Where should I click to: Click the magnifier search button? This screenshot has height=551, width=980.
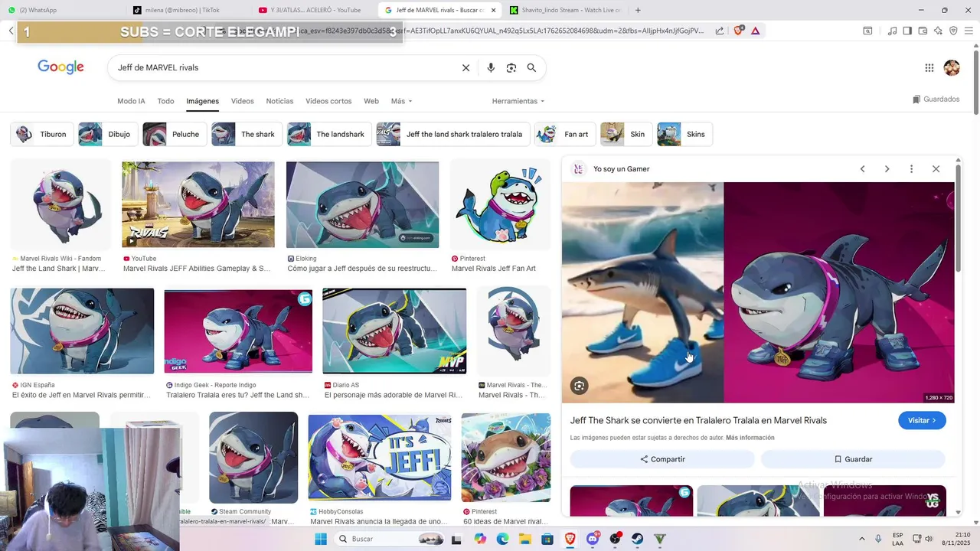coord(531,68)
